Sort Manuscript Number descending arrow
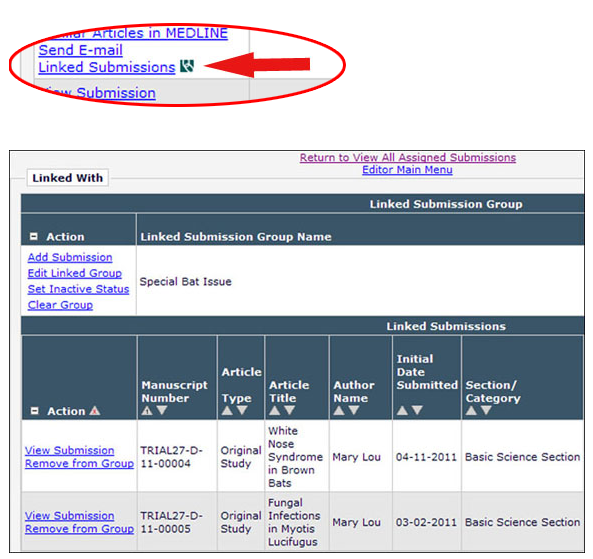The height and width of the screenshot is (559, 593). tap(162, 410)
